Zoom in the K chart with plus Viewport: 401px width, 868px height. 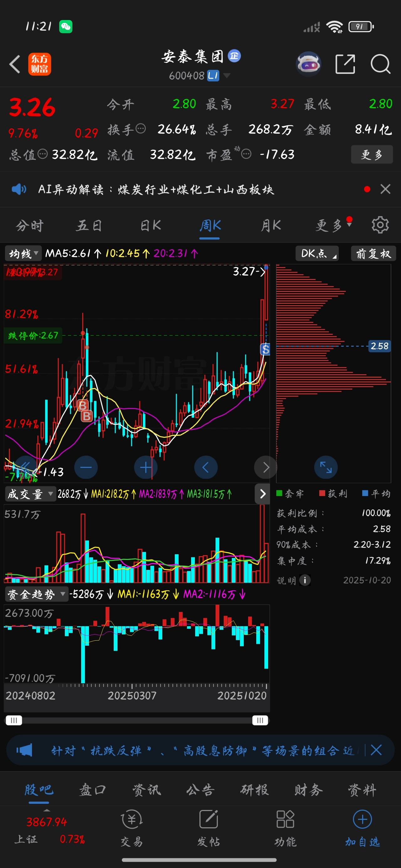click(146, 468)
